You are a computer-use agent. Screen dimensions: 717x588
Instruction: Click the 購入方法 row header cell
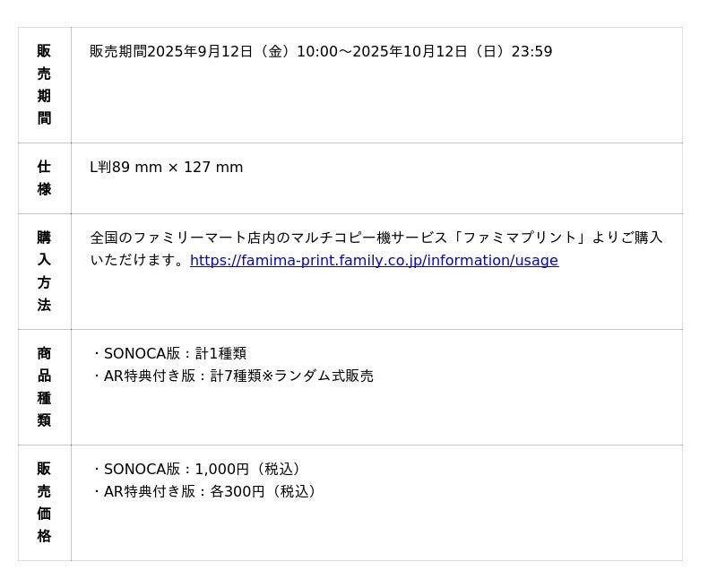tap(44, 272)
